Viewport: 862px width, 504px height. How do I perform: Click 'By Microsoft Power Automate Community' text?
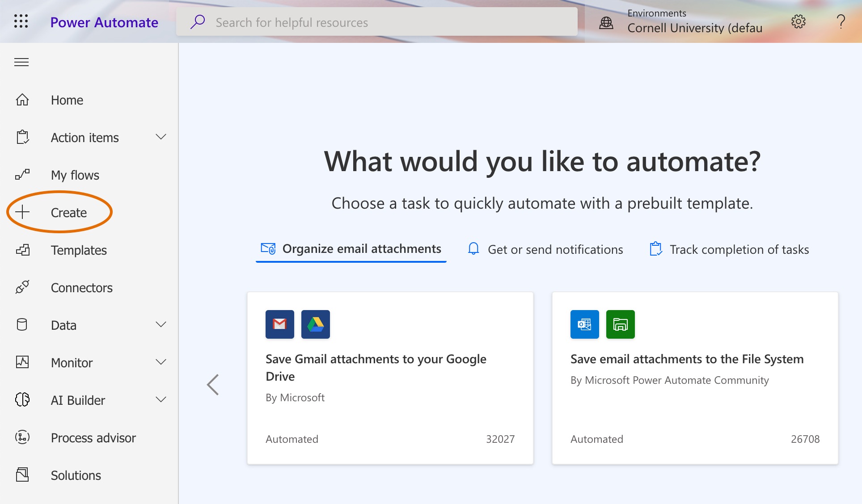coord(670,380)
